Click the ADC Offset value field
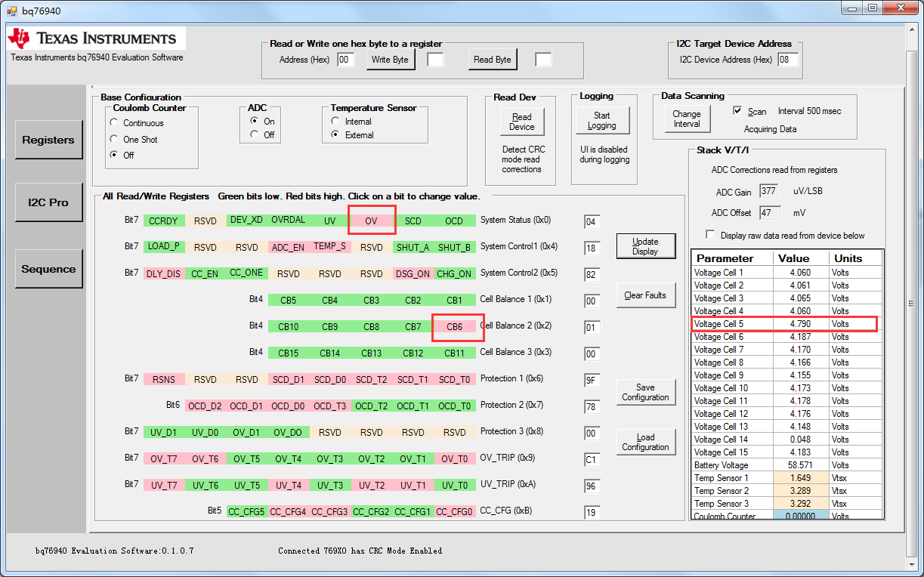The width and height of the screenshot is (924, 577). click(x=770, y=213)
